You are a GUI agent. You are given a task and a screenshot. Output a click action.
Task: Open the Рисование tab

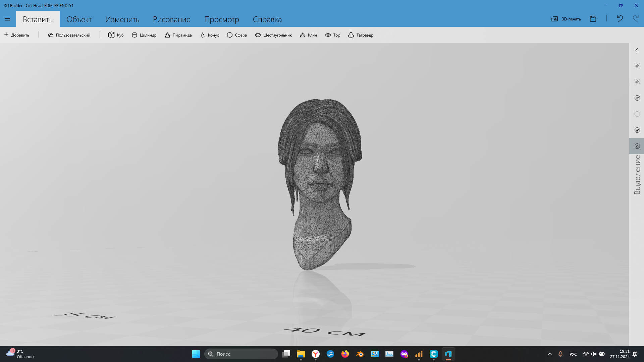tap(172, 19)
